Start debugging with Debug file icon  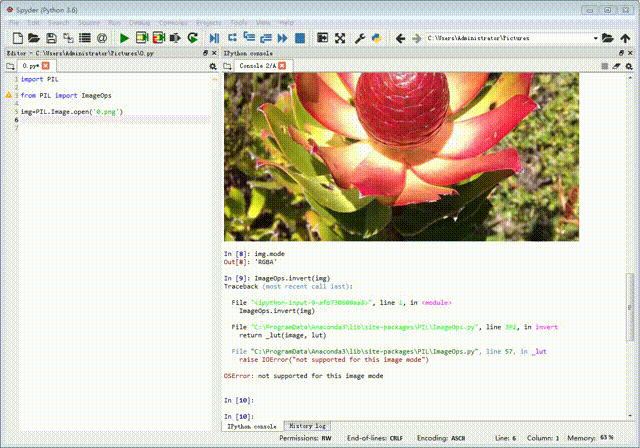pos(214,38)
